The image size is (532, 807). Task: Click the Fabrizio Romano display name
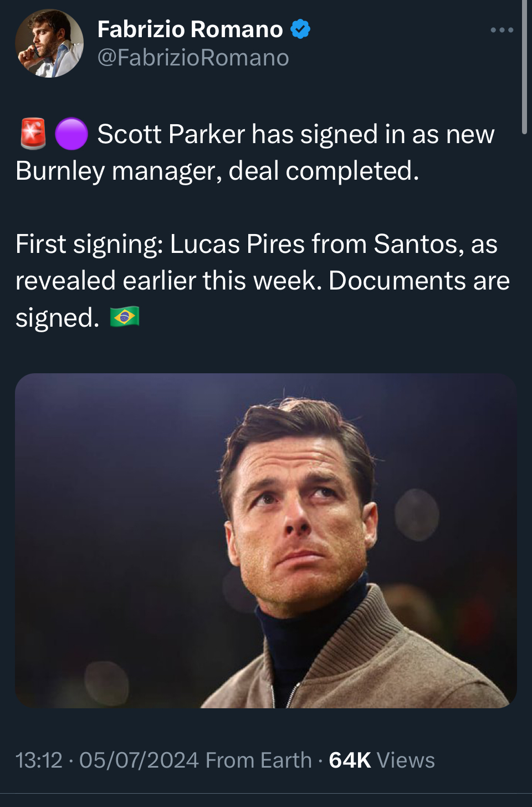coord(190,29)
